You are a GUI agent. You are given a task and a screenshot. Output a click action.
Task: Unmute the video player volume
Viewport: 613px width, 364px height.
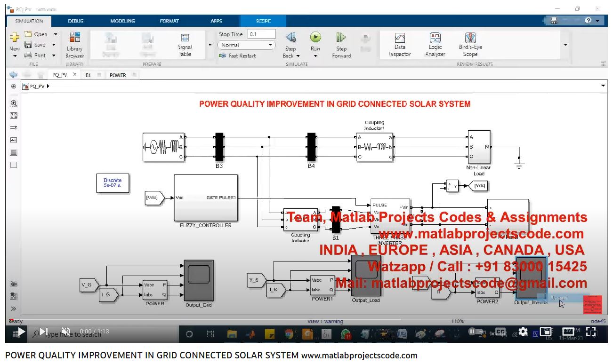(x=66, y=332)
